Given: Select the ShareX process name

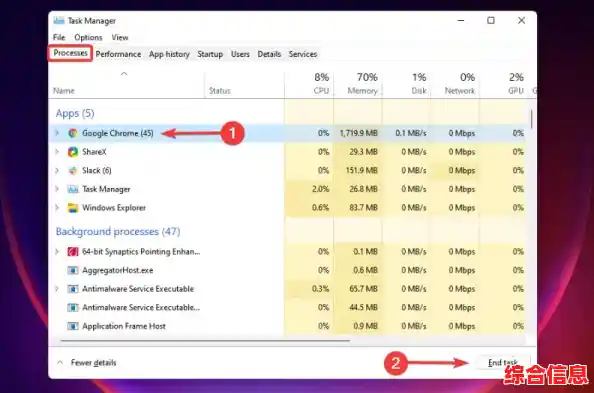Looking at the screenshot, I should pos(94,152).
